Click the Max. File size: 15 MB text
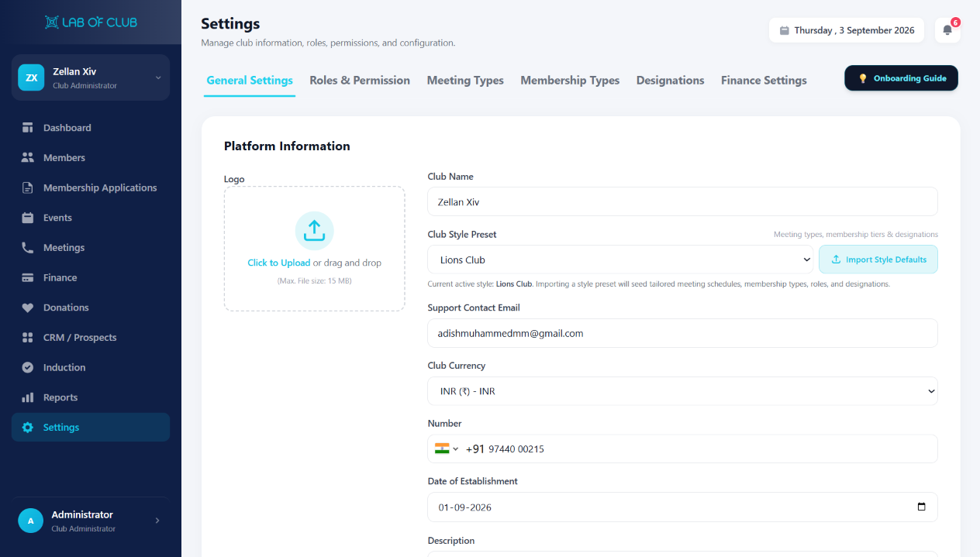Image resolution: width=980 pixels, height=557 pixels. click(x=314, y=280)
